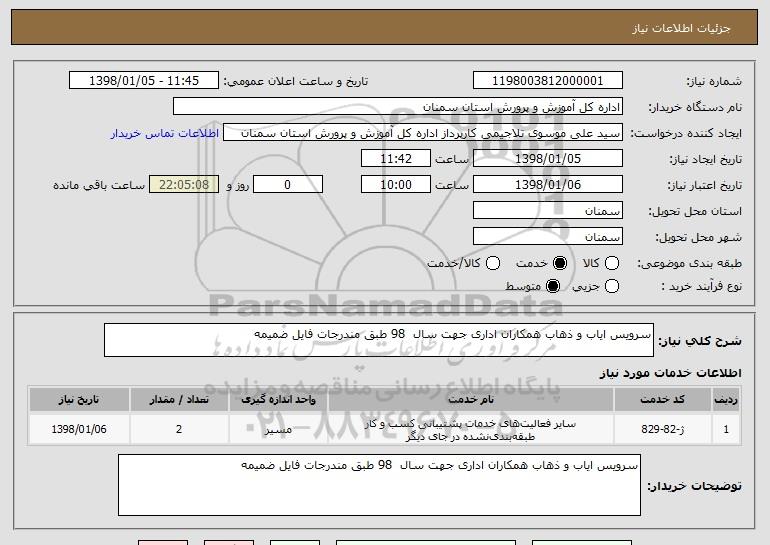Click the service name cell سایر فعالیت‌های خدمات پشتیبانی

(x=471, y=430)
